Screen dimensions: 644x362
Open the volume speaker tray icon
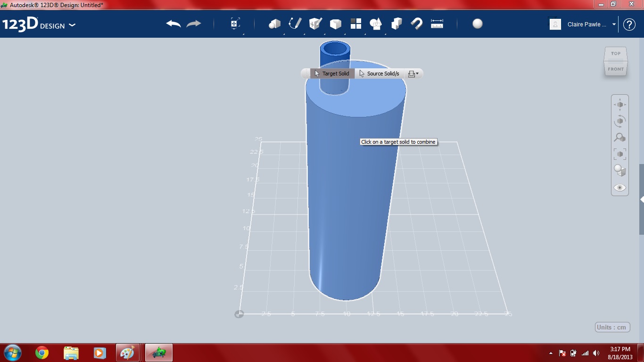tap(596, 353)
